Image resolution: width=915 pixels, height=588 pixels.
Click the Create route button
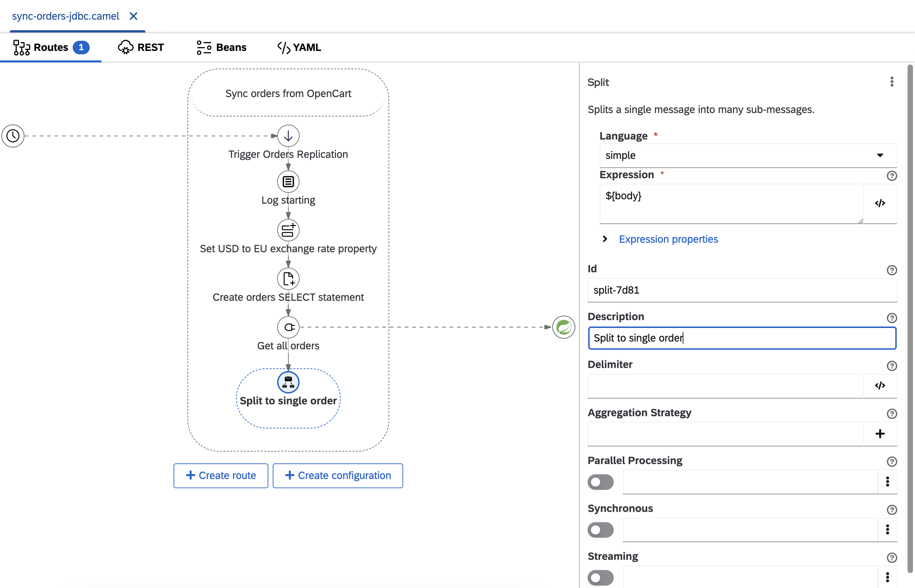(221, 475)
